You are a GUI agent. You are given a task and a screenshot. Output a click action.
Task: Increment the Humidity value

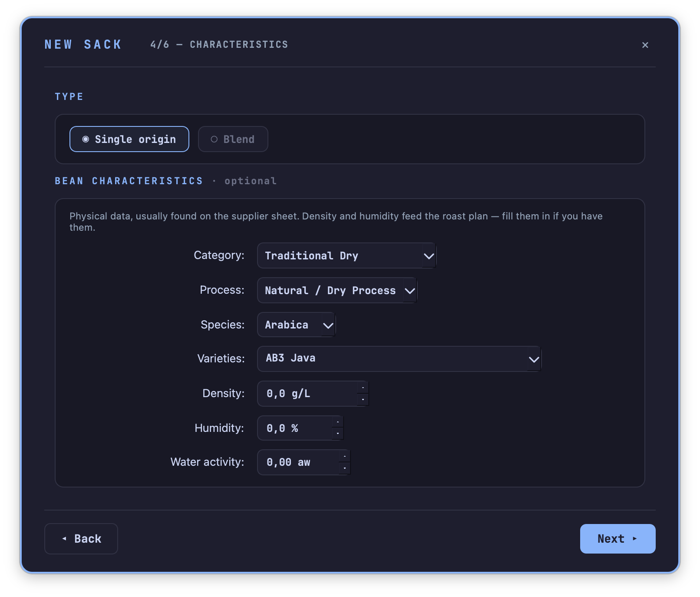[x=338, y=422]
